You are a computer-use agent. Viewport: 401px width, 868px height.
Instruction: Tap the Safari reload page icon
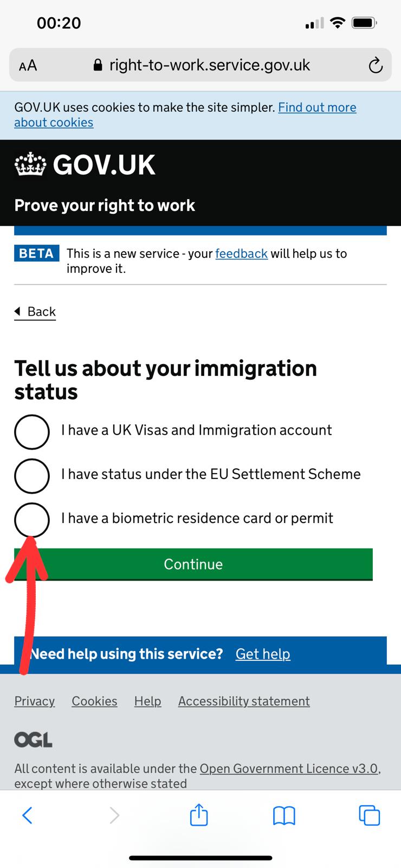click(x=375, y=66)
